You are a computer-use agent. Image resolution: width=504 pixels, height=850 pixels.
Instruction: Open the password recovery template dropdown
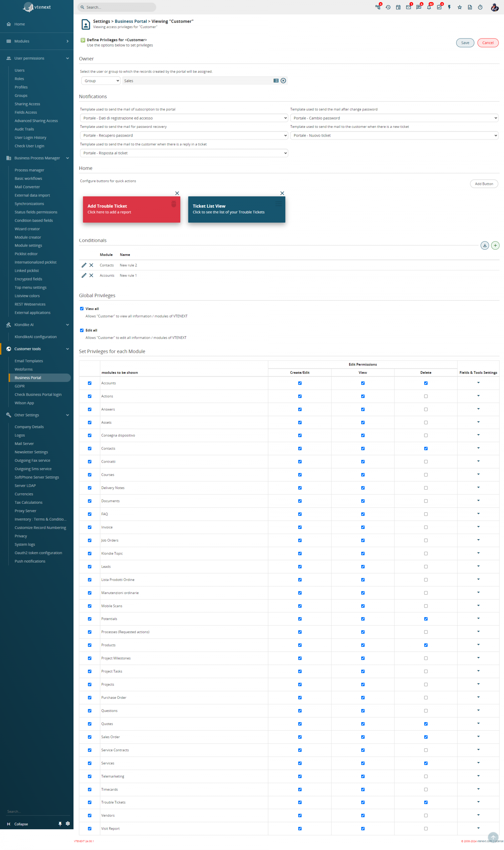pos(184,136)
